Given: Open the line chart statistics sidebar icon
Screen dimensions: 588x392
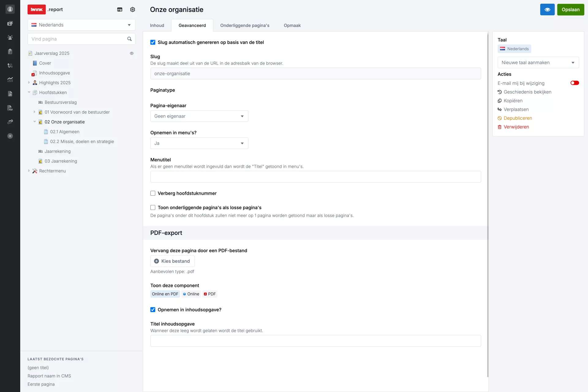Looking at the screenshot, I should click(x=10, y=80).
